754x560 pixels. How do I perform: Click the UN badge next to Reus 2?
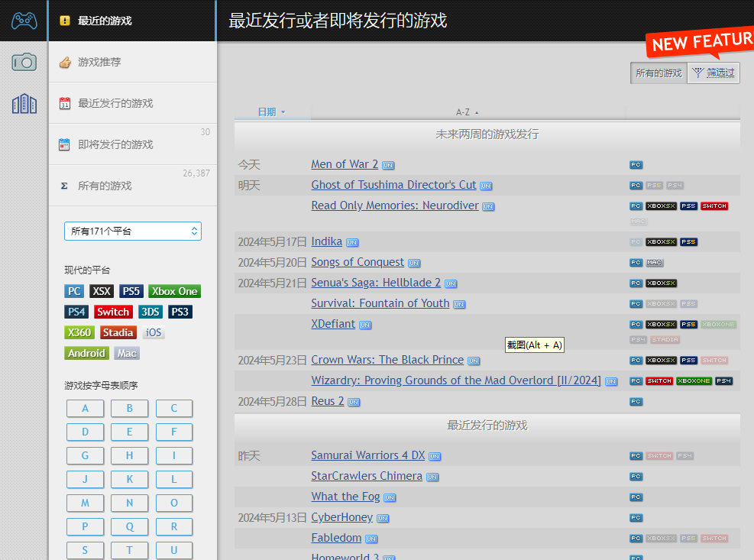click(354, 402)
